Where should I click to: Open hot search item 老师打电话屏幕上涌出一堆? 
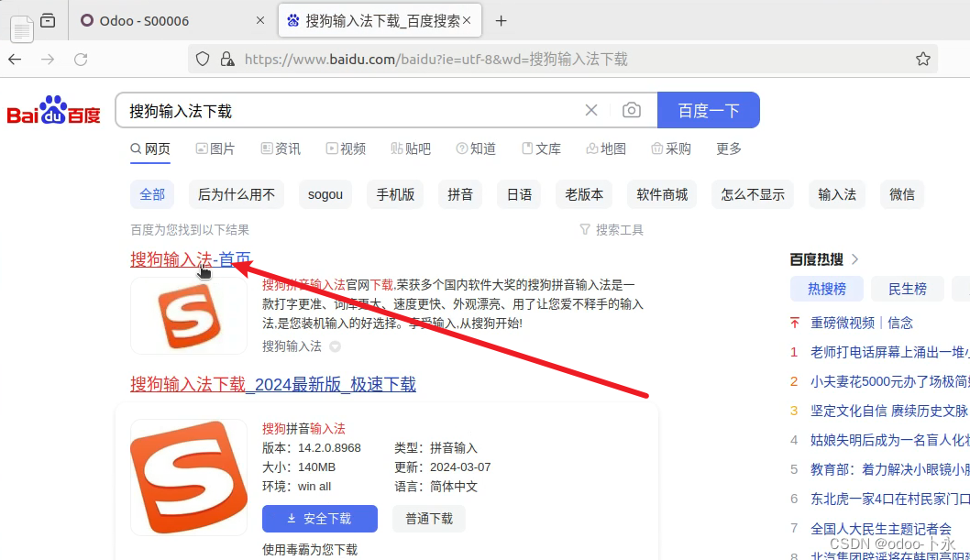tap(889, 352)
